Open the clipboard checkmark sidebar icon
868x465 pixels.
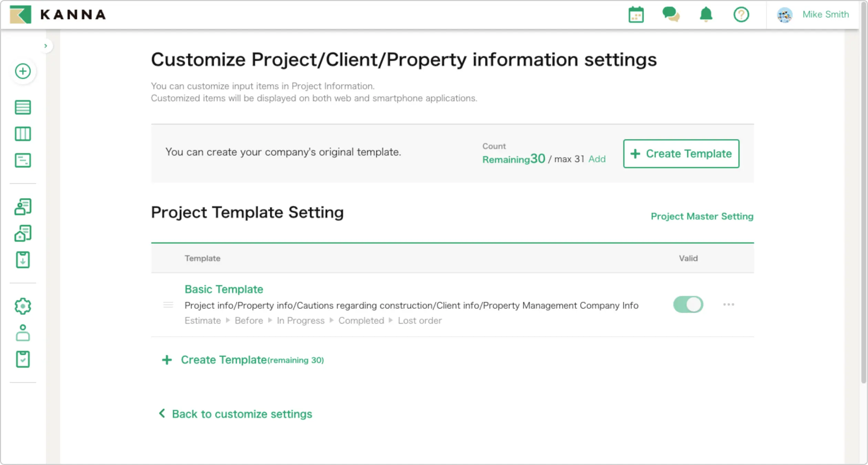click(23, 359)
